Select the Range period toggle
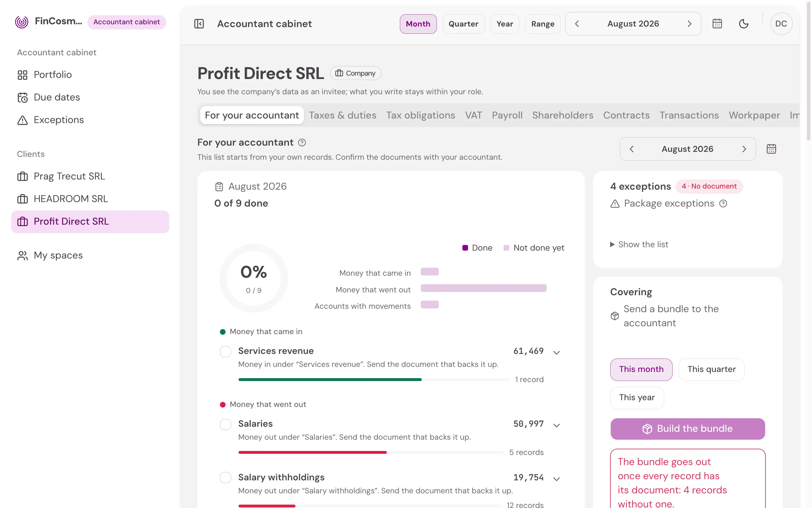 click(542, 24)
